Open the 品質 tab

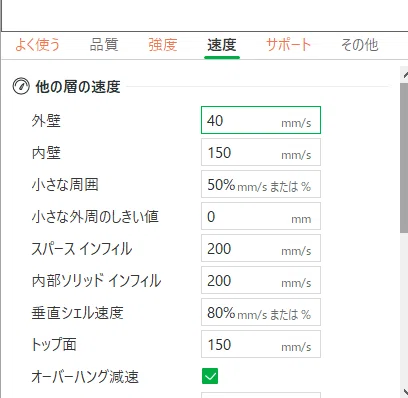(104, 45)
